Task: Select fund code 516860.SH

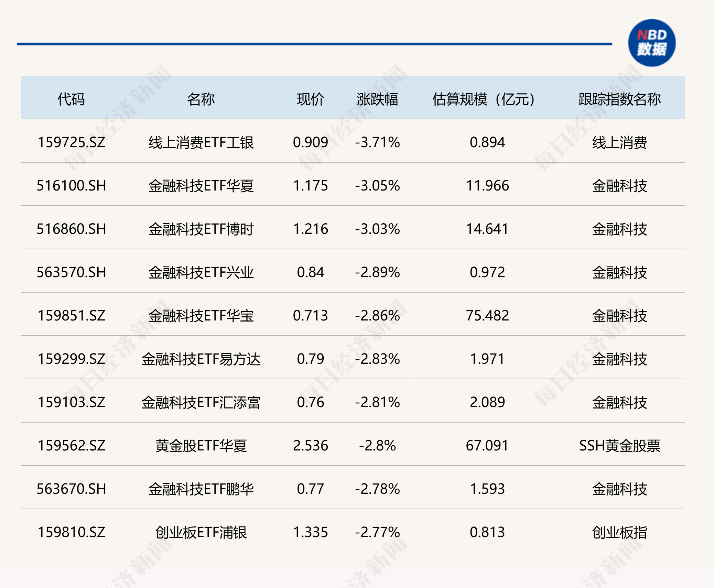Action: coord(71,229)
